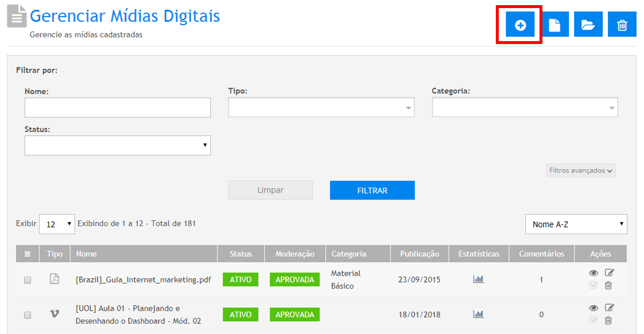Check the box for Guia_Internet_marketing.pdf row
Screen dimensions: 644x334
coord(28,280)
